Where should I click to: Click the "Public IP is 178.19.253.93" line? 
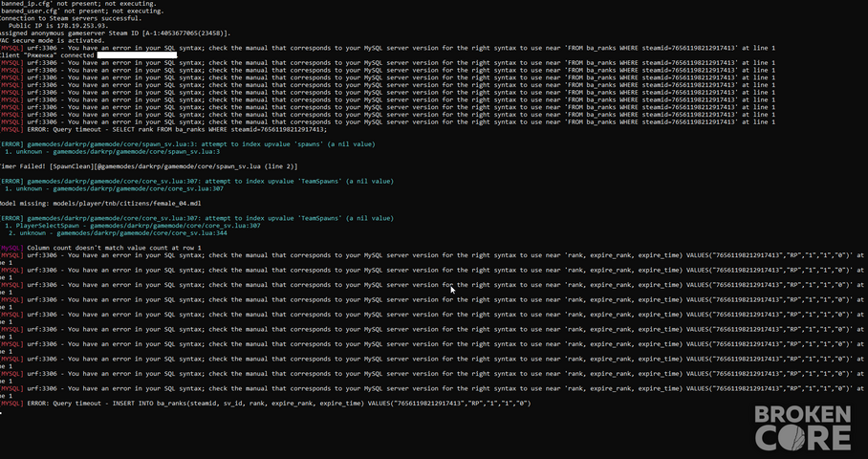tap(58, 26)
